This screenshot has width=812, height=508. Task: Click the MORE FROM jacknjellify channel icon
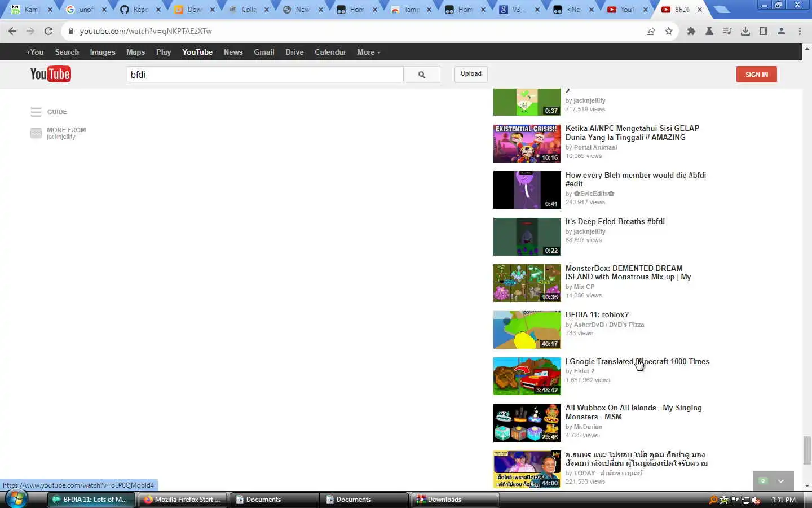36,133
